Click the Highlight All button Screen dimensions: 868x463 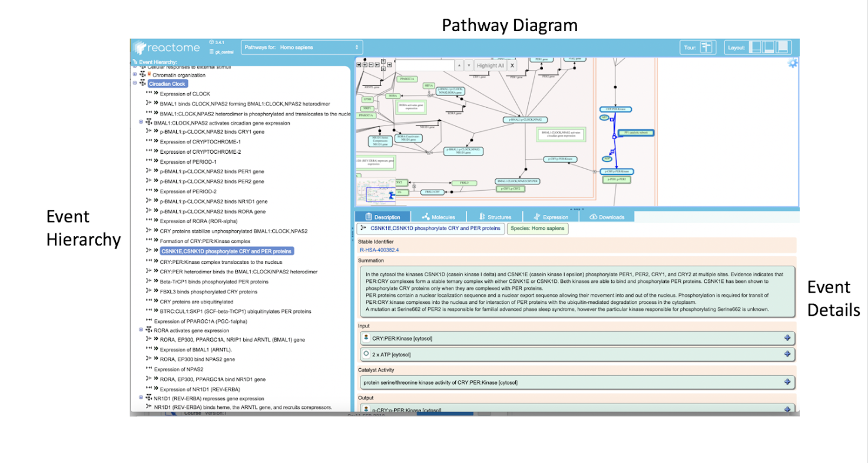point(490,65)
